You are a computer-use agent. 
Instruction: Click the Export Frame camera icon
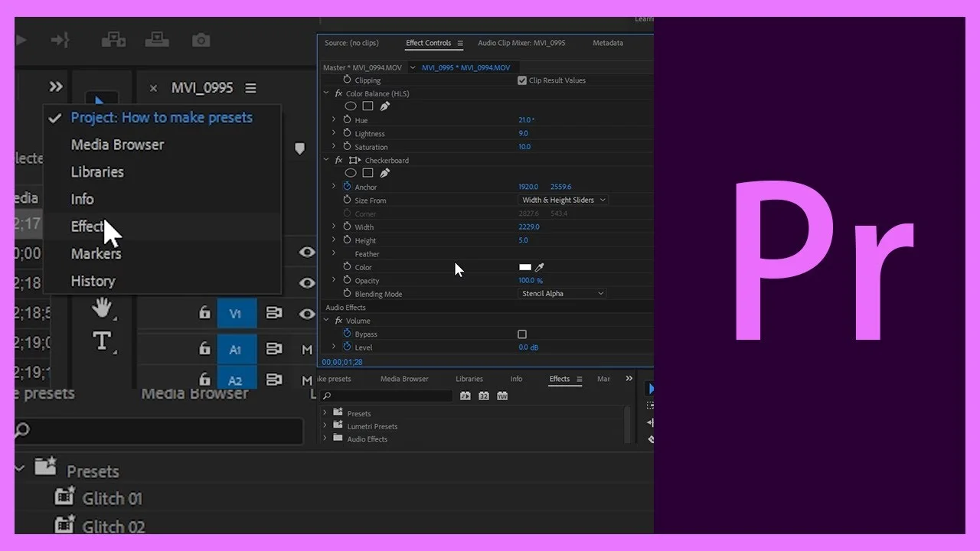201,40
